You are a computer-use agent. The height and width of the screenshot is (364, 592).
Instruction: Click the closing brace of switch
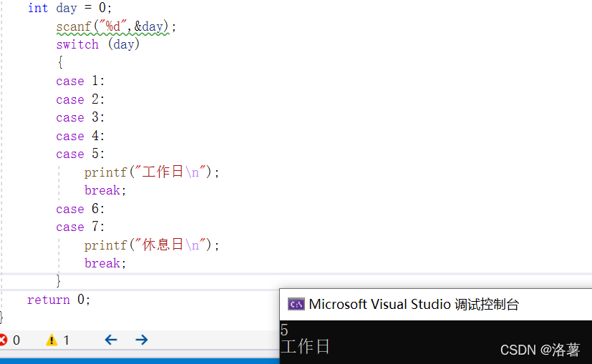pos(58,281)
